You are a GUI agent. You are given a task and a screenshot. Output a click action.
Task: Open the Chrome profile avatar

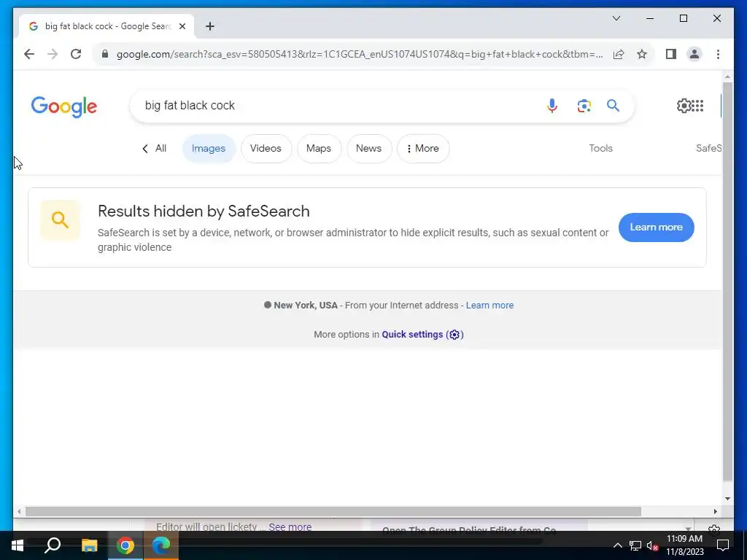click(694, 54)
